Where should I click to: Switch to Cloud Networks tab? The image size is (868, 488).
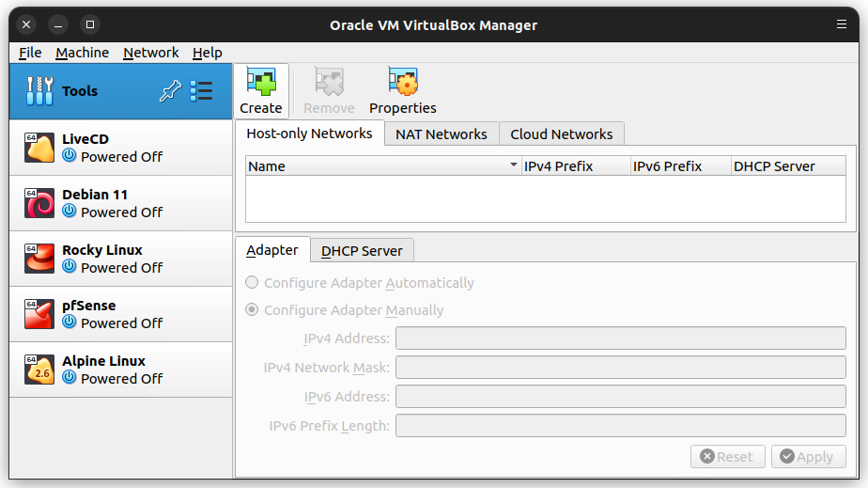(x=562, y=134)
